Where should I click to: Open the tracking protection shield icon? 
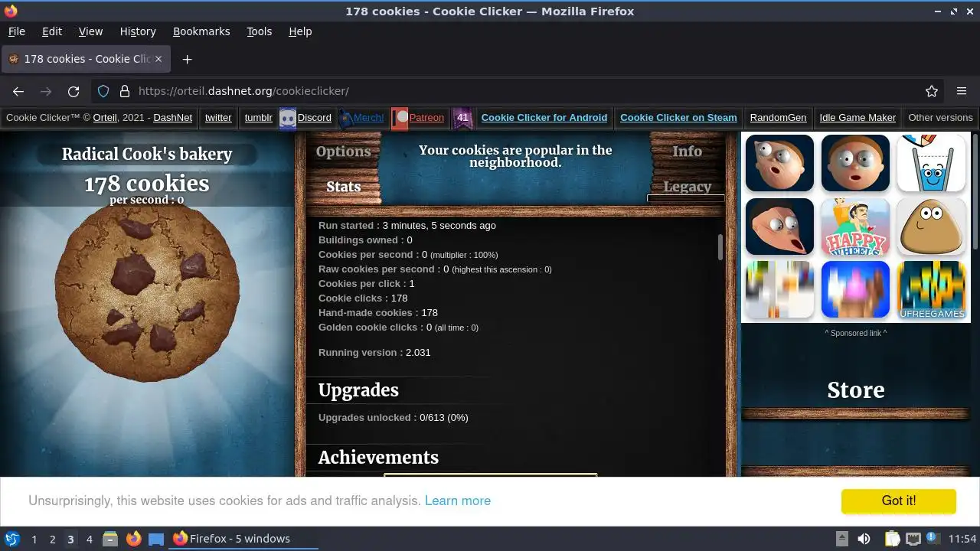pyautogui.click(x=103, y=91)
